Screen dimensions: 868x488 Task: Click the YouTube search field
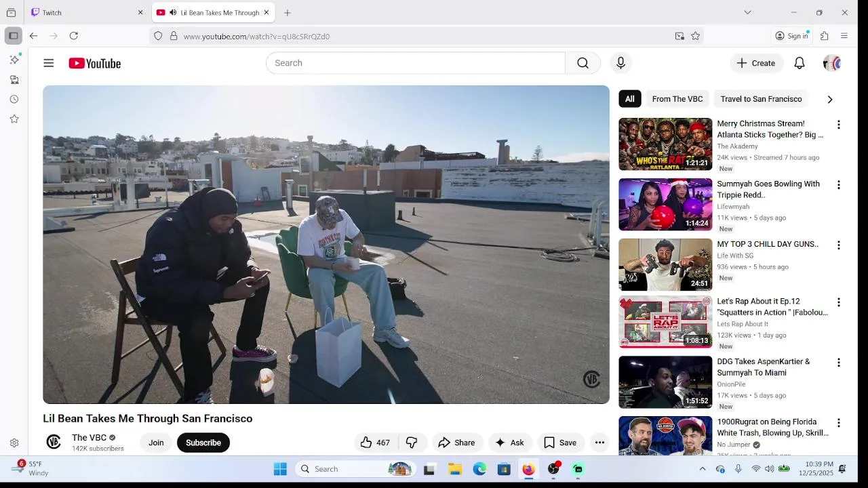416,63
